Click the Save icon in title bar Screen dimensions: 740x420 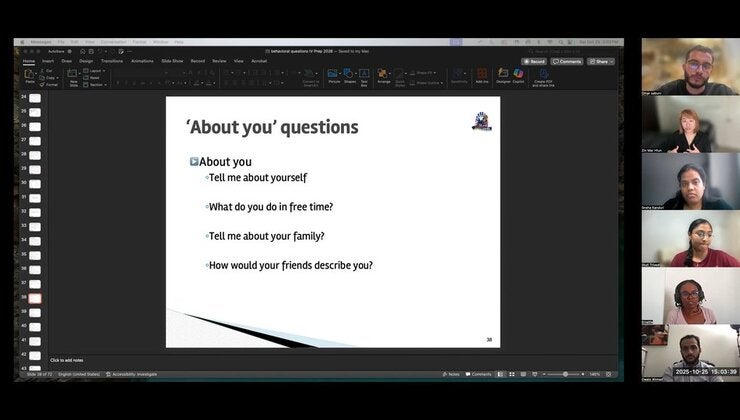(91, 51)
